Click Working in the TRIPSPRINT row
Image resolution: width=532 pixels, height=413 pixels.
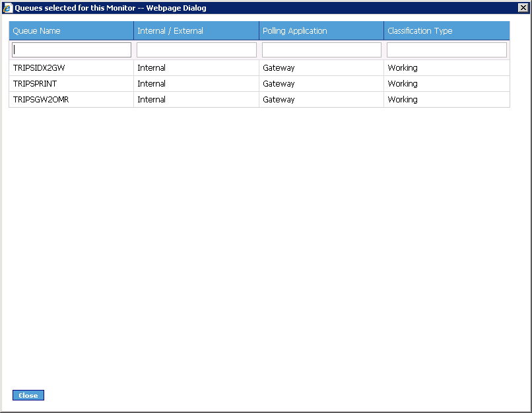click(403, 84)
